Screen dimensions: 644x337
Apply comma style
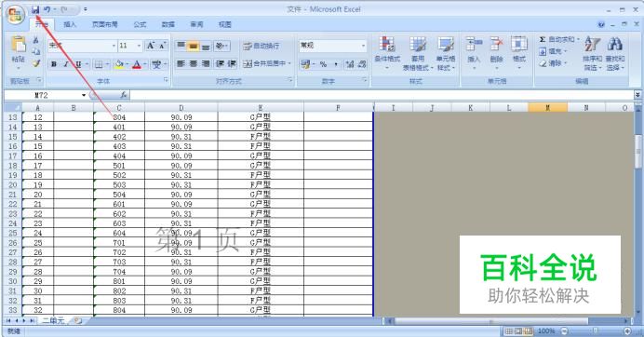click(x=336, y=64)
